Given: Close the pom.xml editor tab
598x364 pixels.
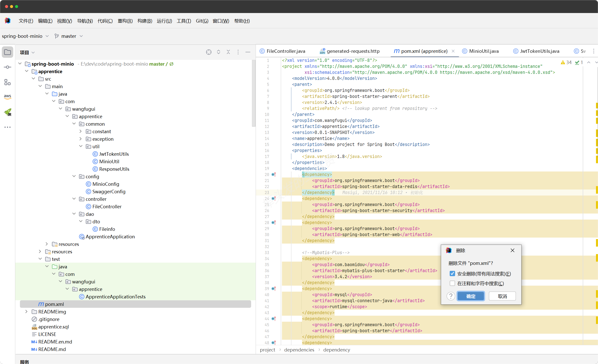Looking at the screenshot, I should [453, 51].
